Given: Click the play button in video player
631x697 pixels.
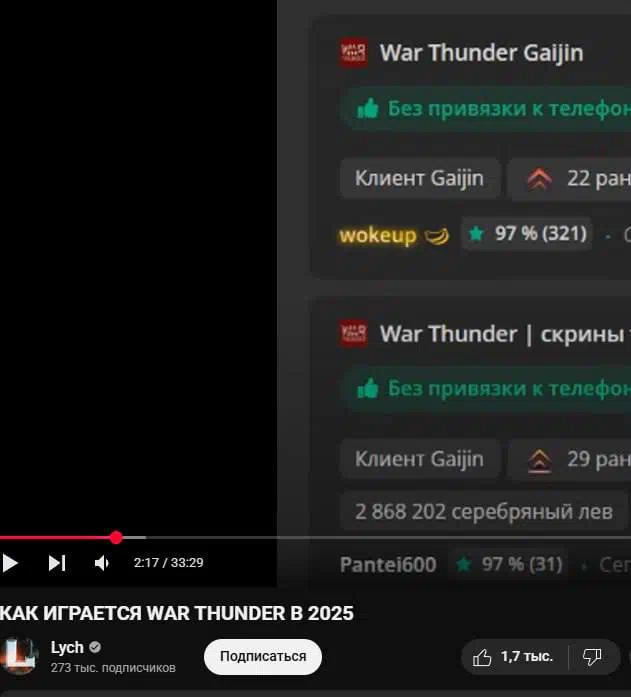Looking at the screenshot, I should [x=10, y=563].
